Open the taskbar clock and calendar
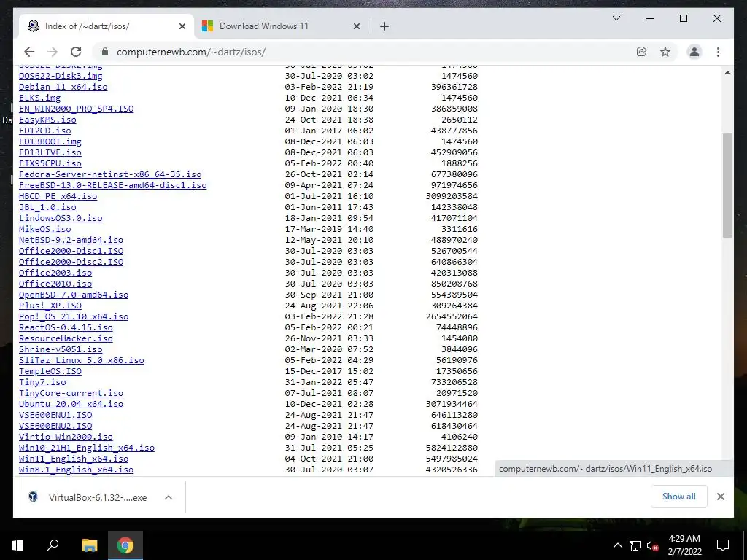This screenshot has width=747, height=560. tap(684, 545)
